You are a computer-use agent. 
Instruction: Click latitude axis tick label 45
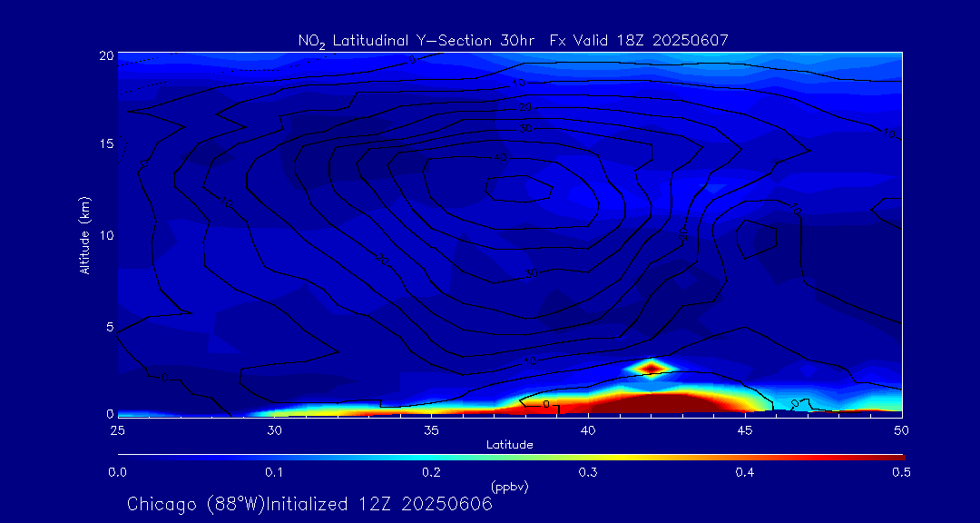[x=745, y=430]
